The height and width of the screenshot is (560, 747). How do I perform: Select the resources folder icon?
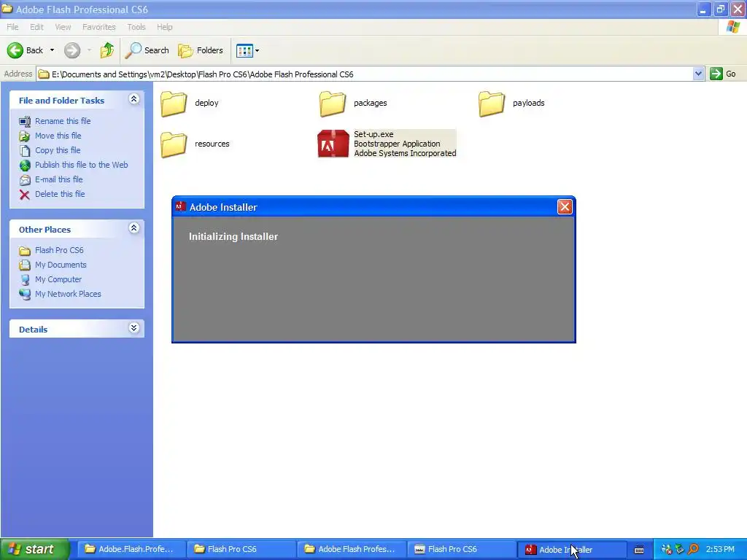[174, 144]
